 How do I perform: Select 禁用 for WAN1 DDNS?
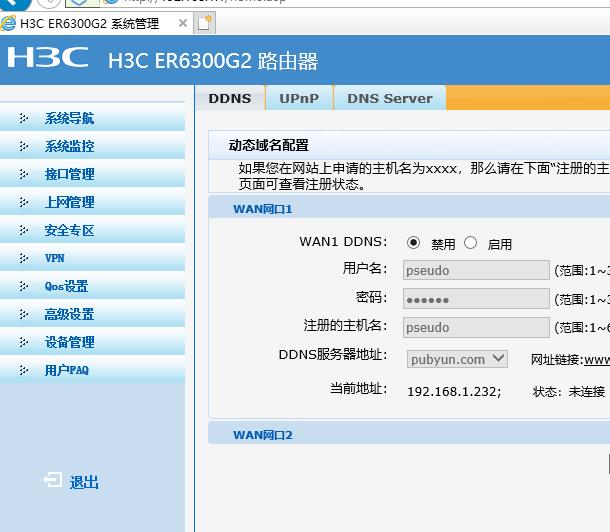[x=413, y=243]
